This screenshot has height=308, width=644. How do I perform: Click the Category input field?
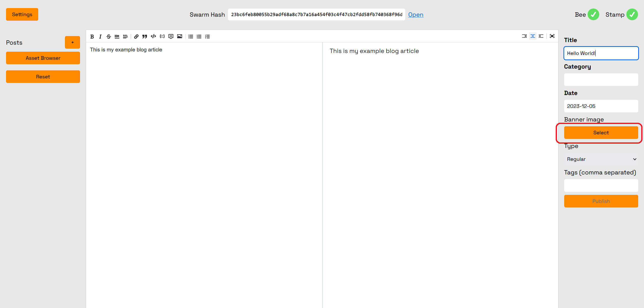click(x=601, y=80)
